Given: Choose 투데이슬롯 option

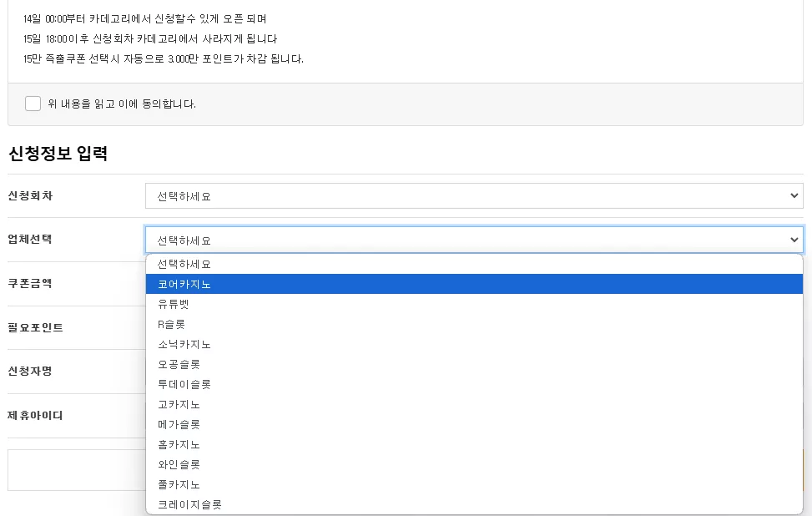Looking at the screenshot, I should 474,384.
